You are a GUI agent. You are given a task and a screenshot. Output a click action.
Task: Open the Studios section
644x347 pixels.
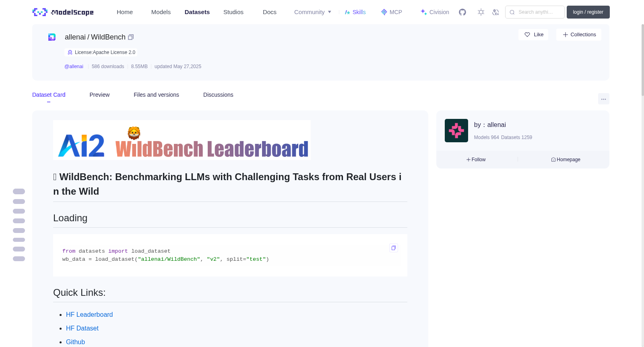[233, 12]
